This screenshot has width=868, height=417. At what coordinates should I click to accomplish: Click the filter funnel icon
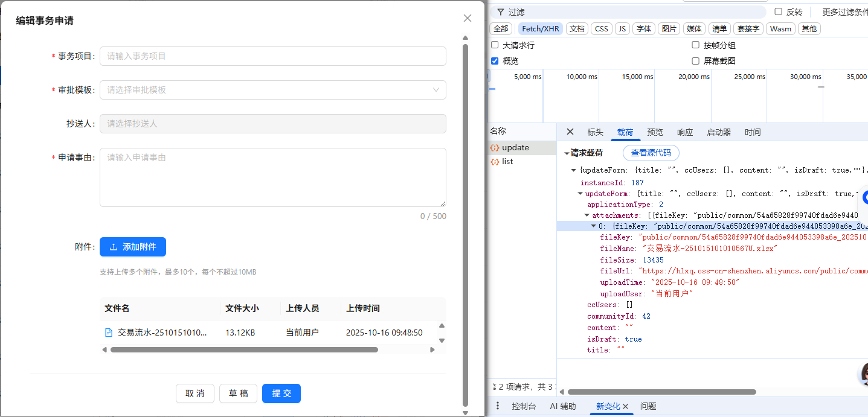[501, 12]
